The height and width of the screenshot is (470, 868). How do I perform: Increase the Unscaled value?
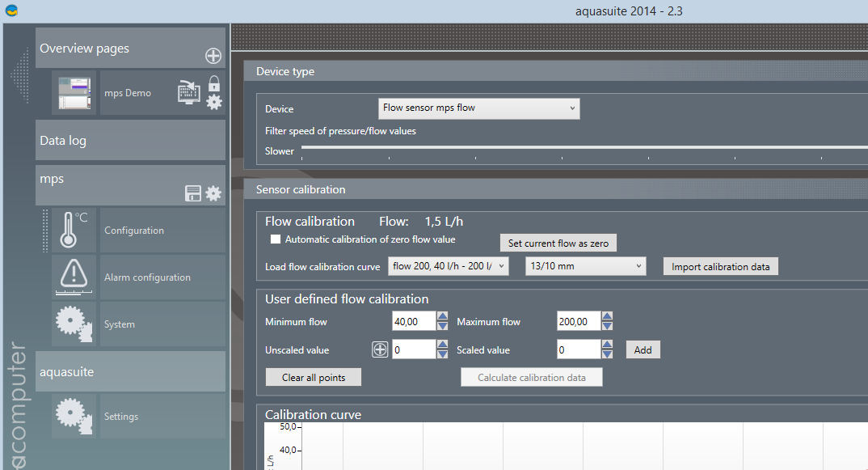tap(442, 345)
